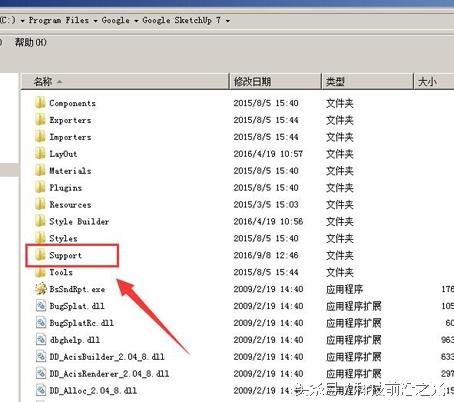The image size is (454, 402).
Task: Click BsSndRpt.exe type 应用程序
Action: (x=344, y=289)
